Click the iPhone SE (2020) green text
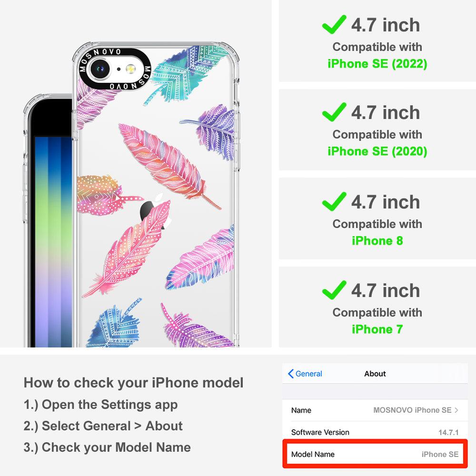 click(x=377, y=151)
